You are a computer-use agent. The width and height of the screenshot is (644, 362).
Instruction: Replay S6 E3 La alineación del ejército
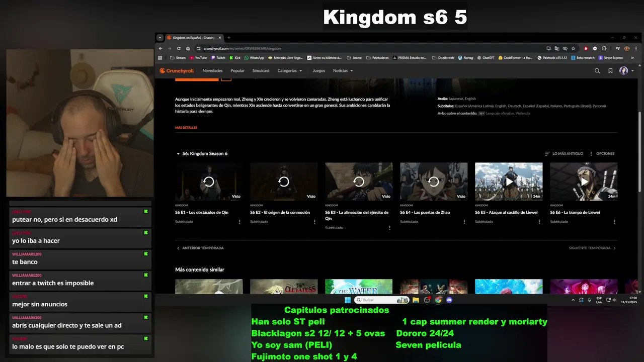359,182
